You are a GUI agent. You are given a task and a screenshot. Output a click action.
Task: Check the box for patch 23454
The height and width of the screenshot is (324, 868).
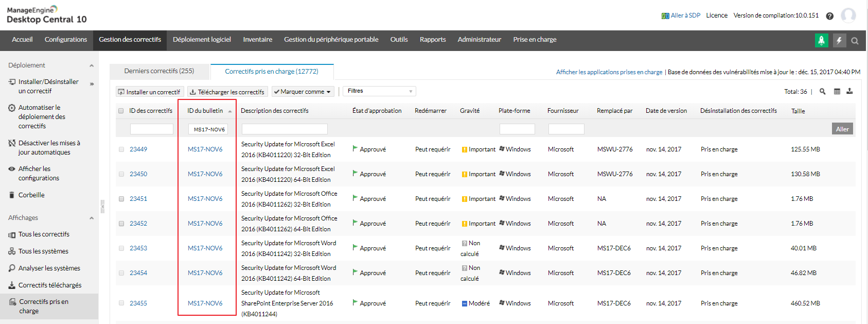point(121,273)
